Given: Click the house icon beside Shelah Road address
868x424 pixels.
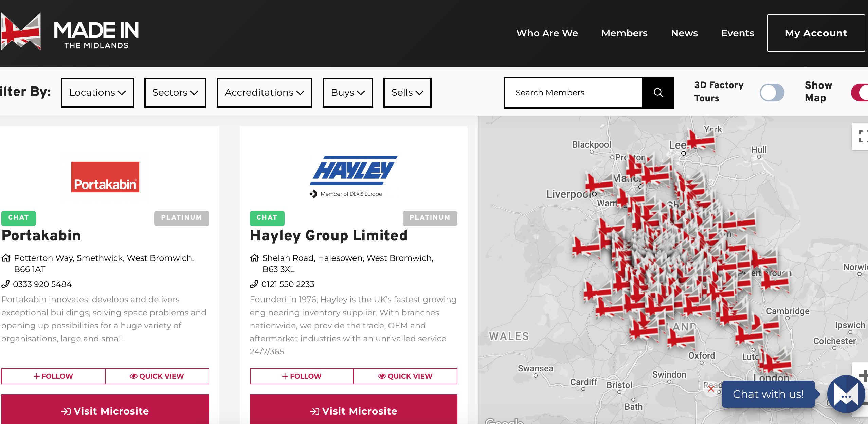Looking at the screenshot, I should click(254, 258).
